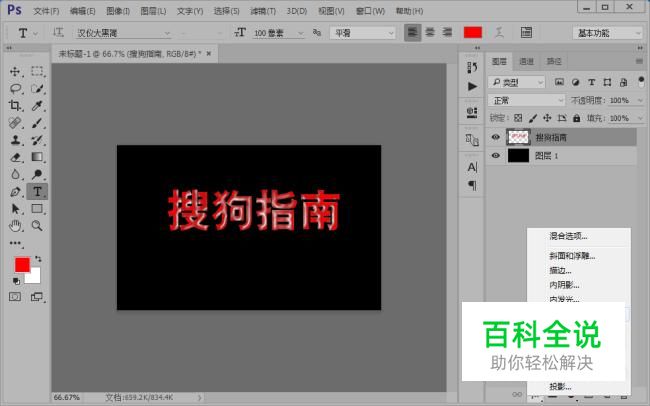This screenshot has width=650, height=406.
Task: Select the Blur tool
Action: coord(15,174)
